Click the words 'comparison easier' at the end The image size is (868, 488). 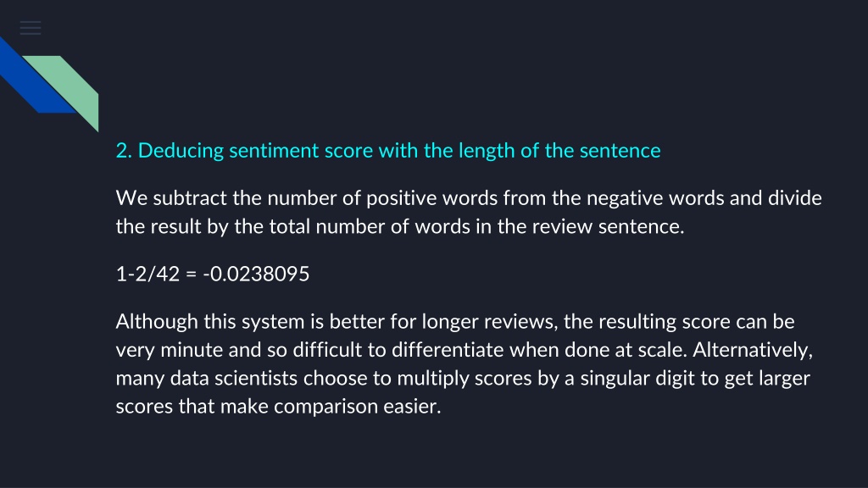(x=357, y=406)
